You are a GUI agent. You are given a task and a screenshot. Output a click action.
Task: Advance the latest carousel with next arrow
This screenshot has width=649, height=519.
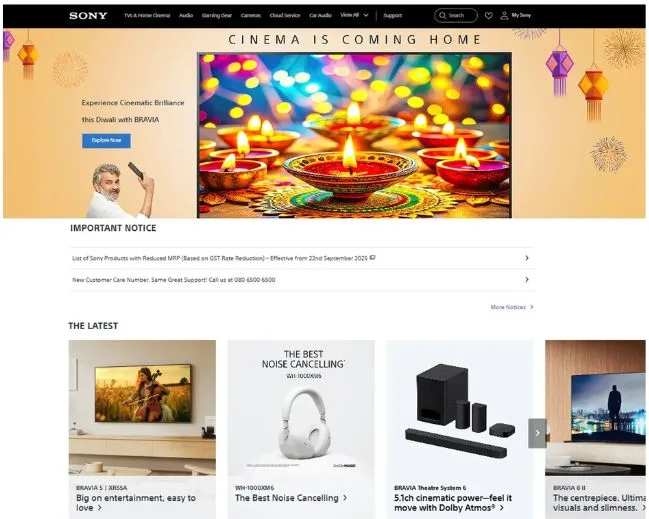click(x=537, y=433)
